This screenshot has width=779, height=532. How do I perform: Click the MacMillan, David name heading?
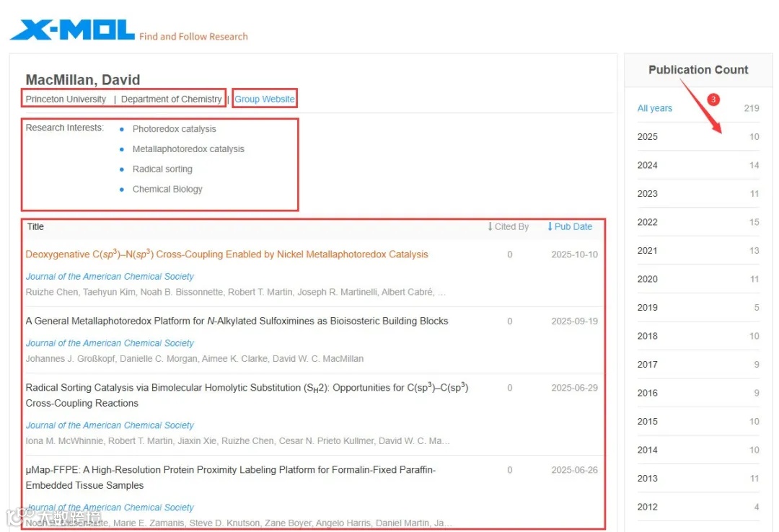(x=83, y=79)
